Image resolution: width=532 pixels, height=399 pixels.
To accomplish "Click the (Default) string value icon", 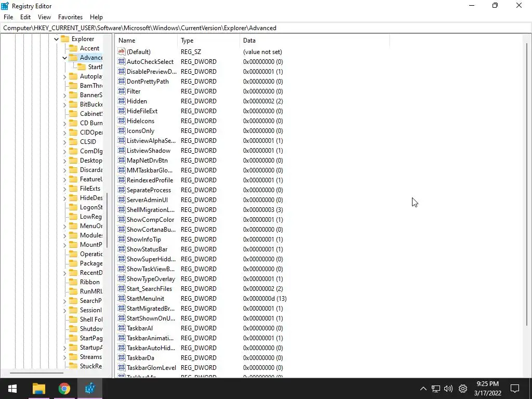I will pyautogui.click(x=122, y=51).
